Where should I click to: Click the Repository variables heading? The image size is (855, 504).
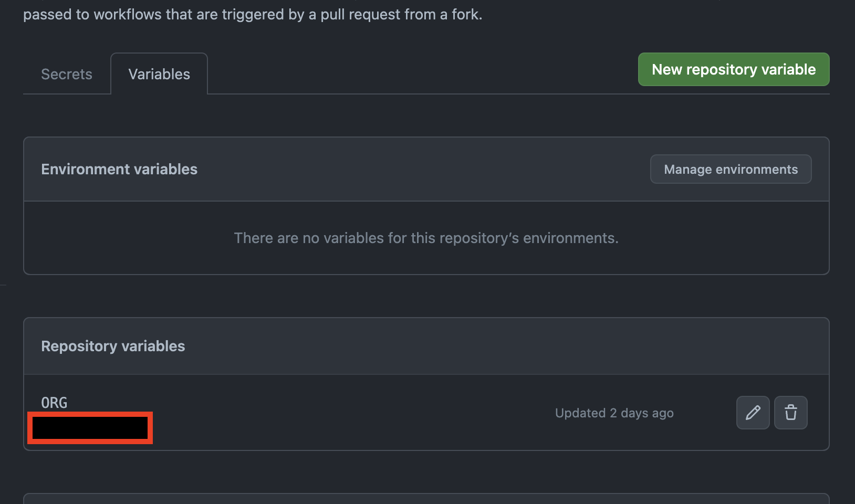[x=113, y=346]
